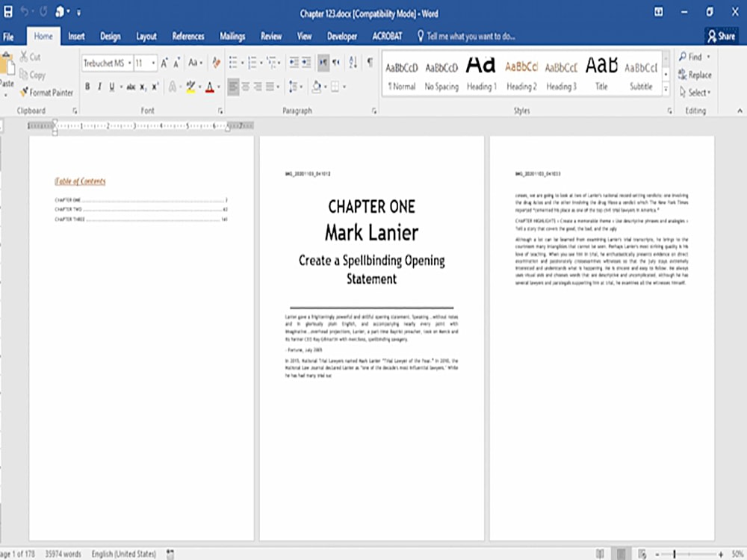Switch to the Review tab
Viewport: 747px width, 560px height.
(x=271, y=36)
